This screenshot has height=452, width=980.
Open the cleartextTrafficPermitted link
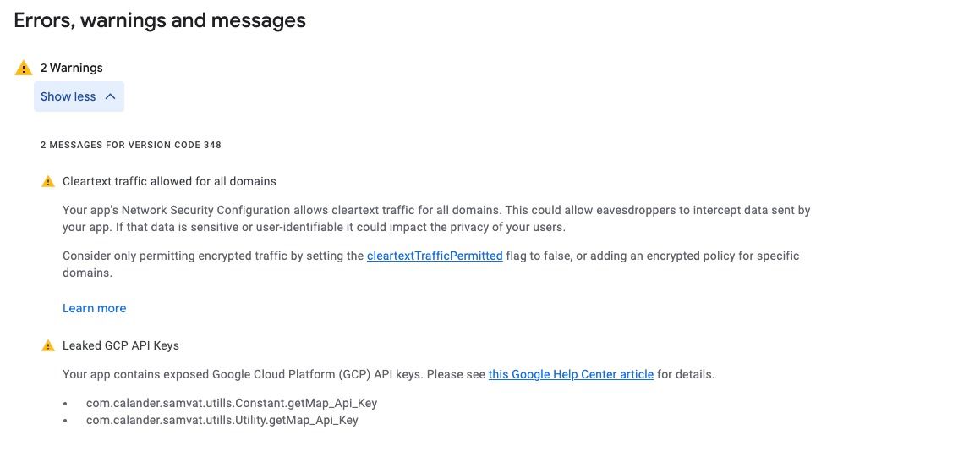click(x=435, y=256)
